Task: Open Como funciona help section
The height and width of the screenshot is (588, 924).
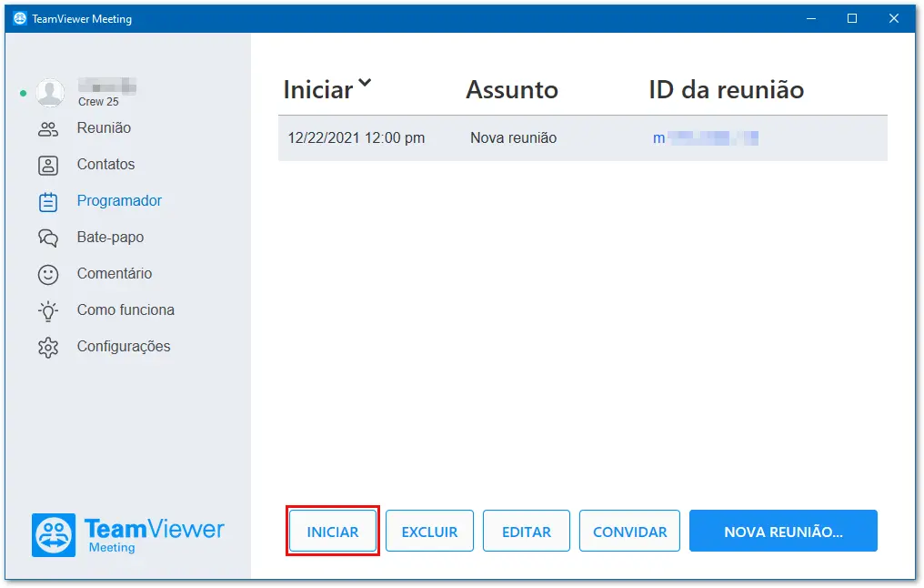Action: (x=126, y=310)
